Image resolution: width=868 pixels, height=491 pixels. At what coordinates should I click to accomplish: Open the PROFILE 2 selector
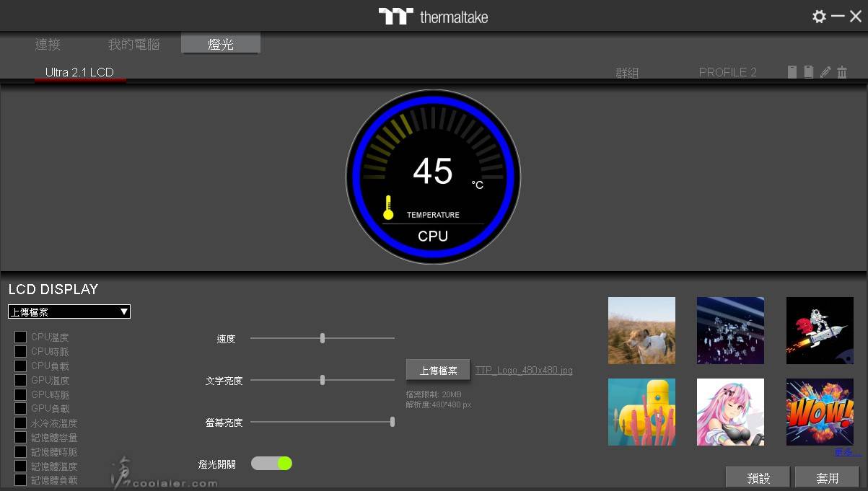727,72
